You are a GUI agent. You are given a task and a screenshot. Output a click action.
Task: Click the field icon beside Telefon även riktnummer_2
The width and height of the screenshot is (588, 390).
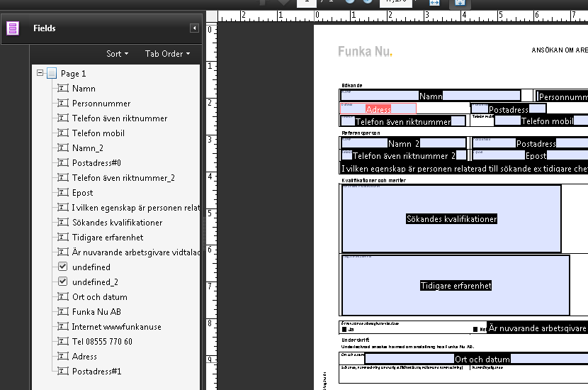coord(63,177)
